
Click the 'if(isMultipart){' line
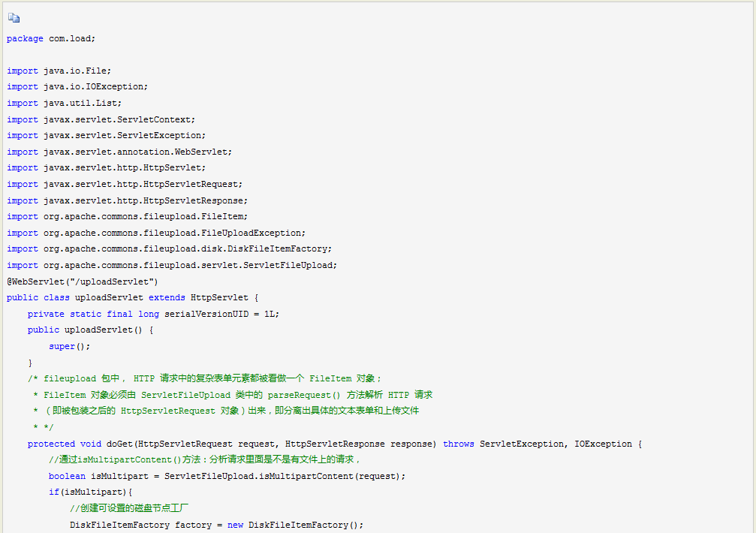tap(90, 492)
